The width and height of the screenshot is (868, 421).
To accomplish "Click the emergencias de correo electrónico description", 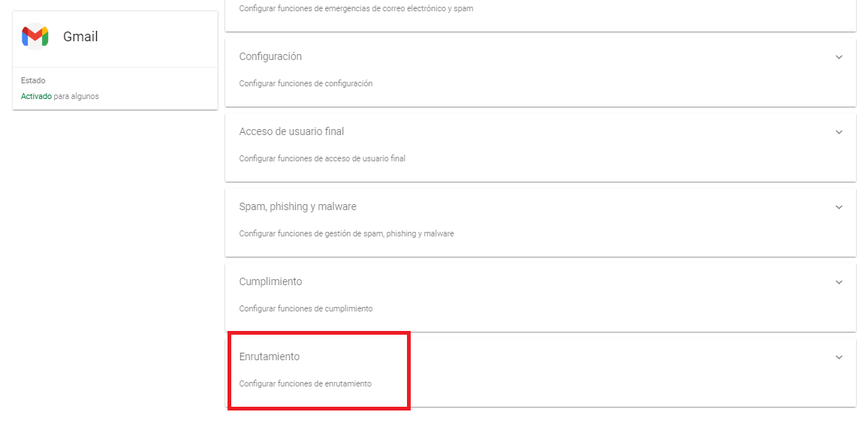I will (356, 9).
